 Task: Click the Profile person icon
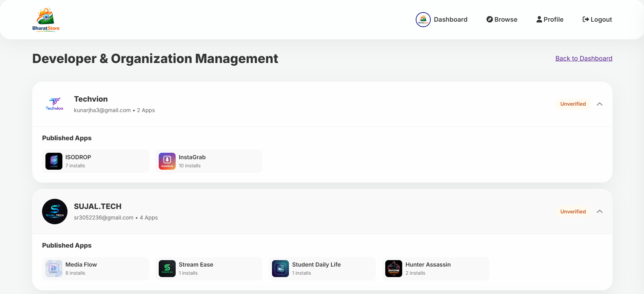539,19
